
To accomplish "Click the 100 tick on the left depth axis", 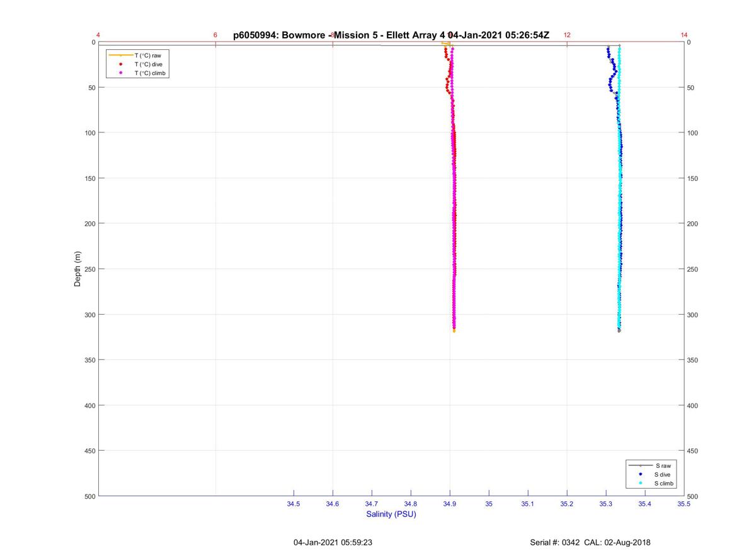I will 89,133.
